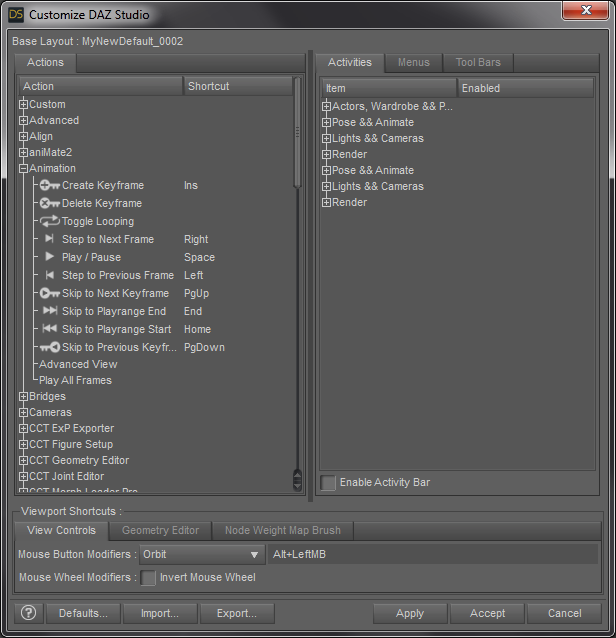This screenshot has width=616, height=638.
Task: Expand the aniMate2 actions group
Action: pyautogui.click(x=23, y=153)
